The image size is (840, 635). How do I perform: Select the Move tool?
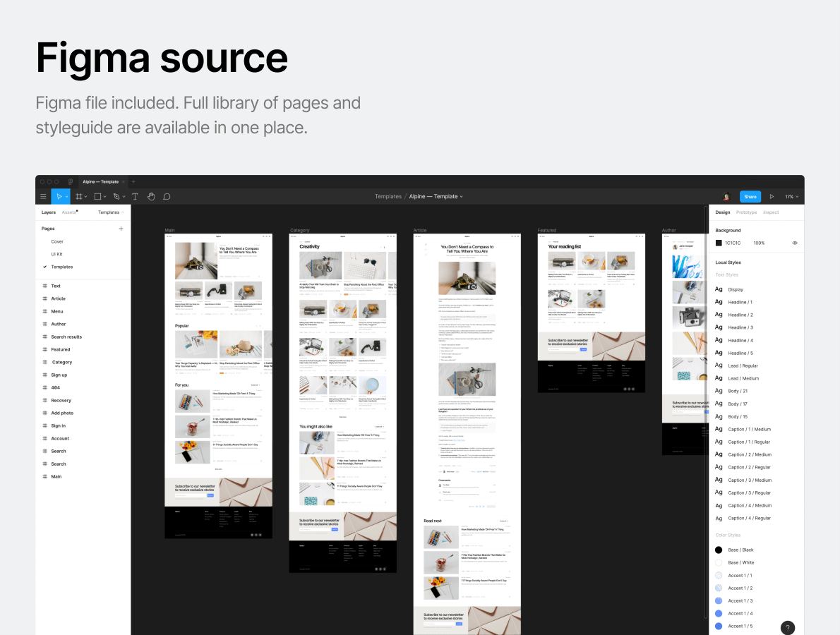59,196
